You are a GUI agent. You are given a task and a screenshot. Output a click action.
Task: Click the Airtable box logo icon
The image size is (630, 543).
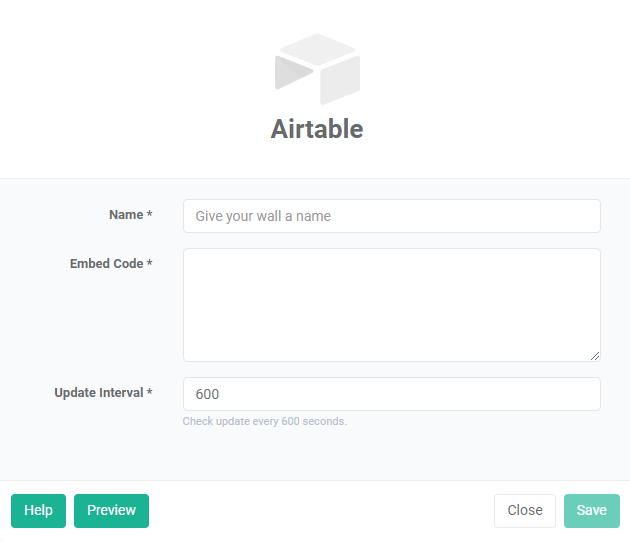[x=317, y=70]
